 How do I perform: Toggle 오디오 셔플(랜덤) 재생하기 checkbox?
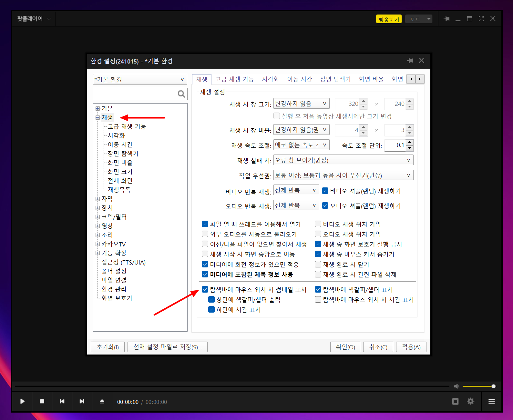pos(325,205)
